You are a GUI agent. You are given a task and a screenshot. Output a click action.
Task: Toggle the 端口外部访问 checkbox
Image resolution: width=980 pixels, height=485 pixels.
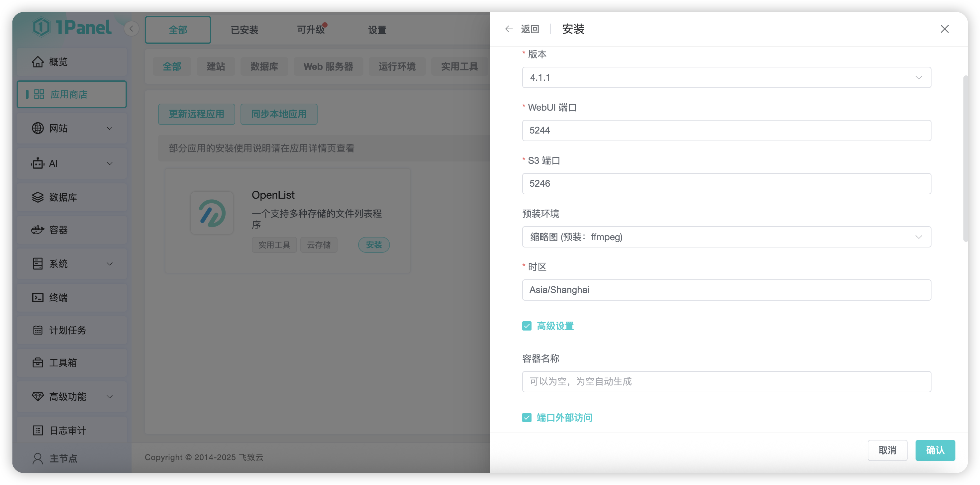click(527, 418)
